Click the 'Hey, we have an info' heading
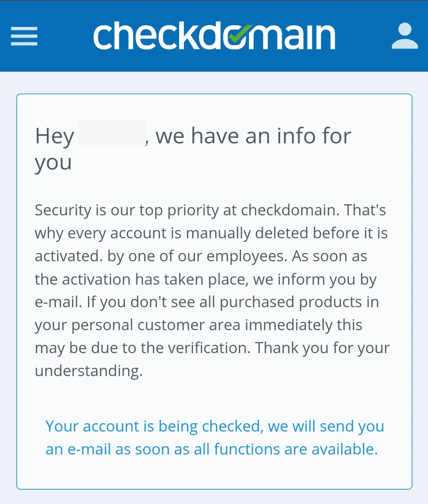Viewport: 428px width, 504px height. (x=253, y=136)
